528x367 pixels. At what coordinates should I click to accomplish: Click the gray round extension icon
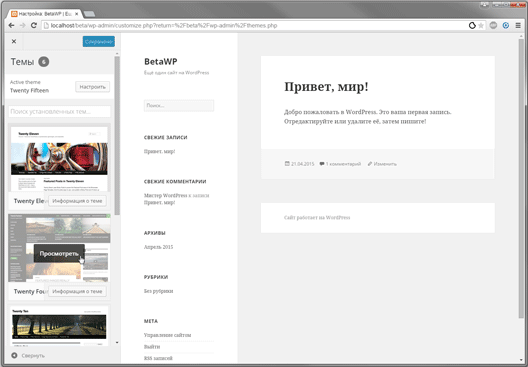point(493,26)
